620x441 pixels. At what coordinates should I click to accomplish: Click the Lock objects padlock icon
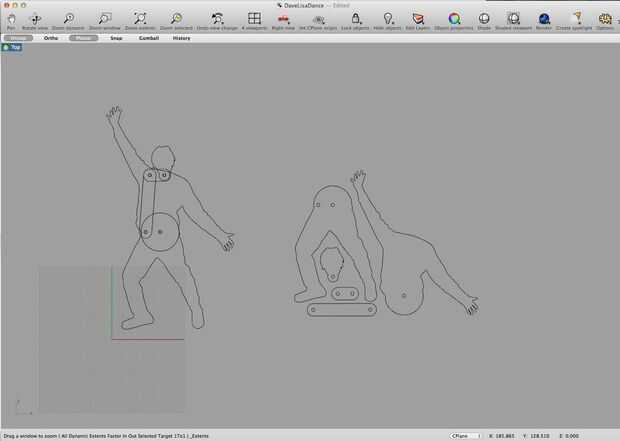[x=355, y=19]
